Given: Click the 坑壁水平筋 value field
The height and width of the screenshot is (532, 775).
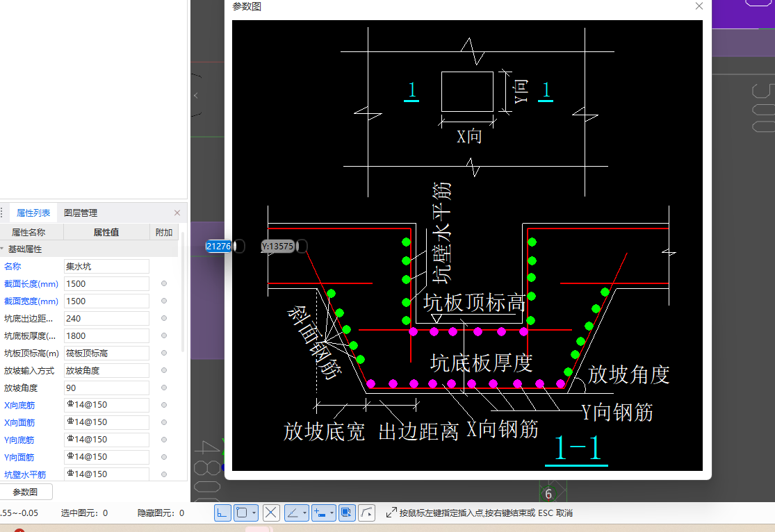Looking at the screenshot, I should click(x=106, y=474).
